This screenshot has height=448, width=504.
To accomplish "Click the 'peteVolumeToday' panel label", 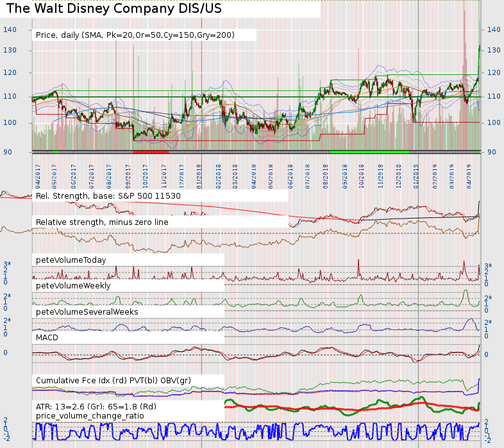I will 71,260.
